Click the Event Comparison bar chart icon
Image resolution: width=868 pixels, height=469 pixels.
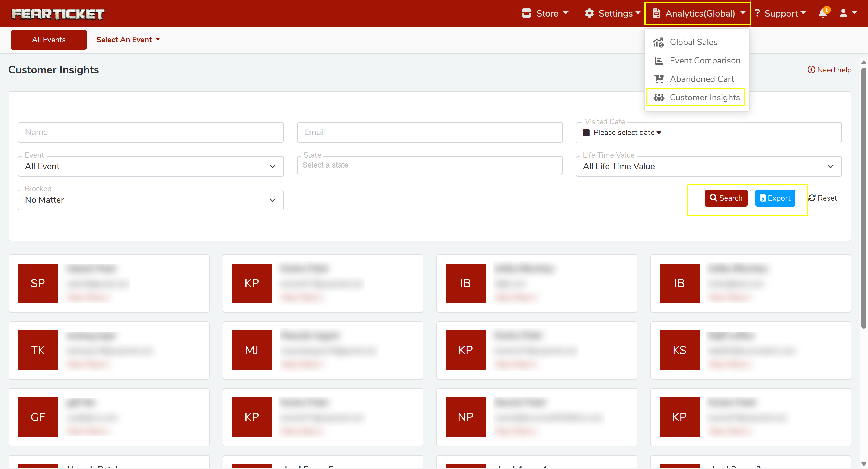[658, 61]
